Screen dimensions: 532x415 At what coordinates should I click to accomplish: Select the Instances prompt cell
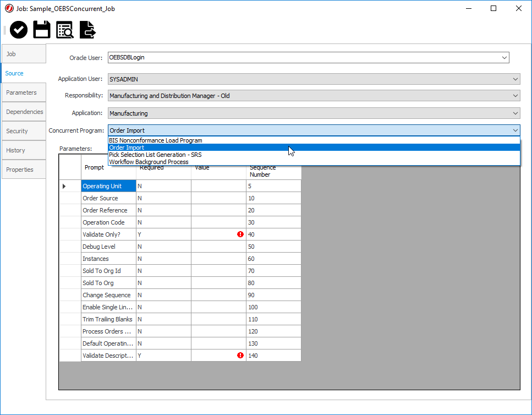(108, 259)
